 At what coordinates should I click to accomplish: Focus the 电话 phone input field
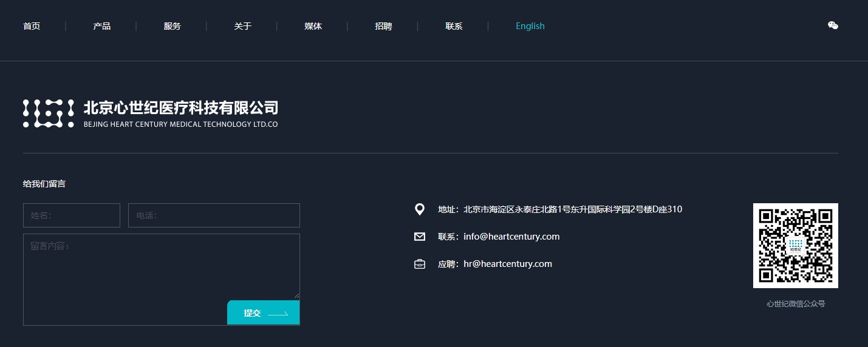coord(214,215)
